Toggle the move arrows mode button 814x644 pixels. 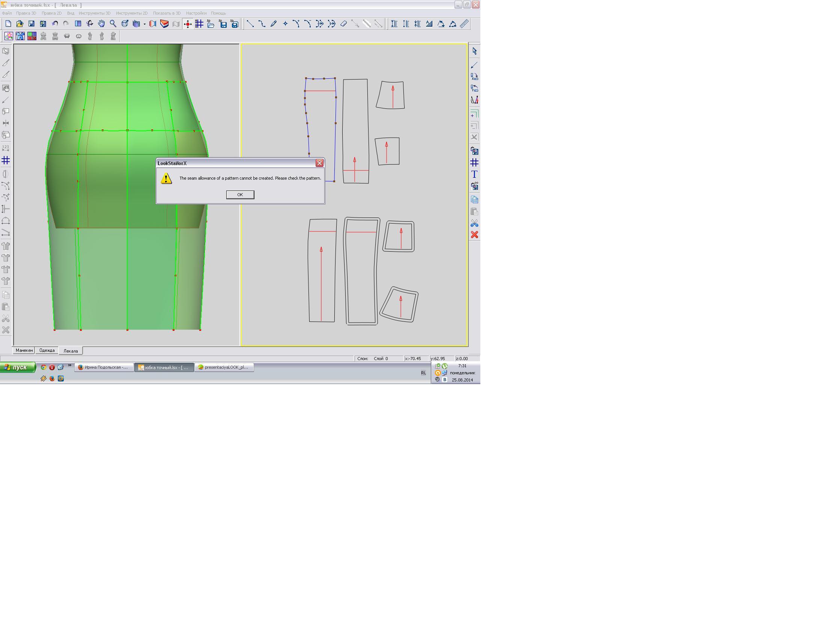(x=188, y=24)
